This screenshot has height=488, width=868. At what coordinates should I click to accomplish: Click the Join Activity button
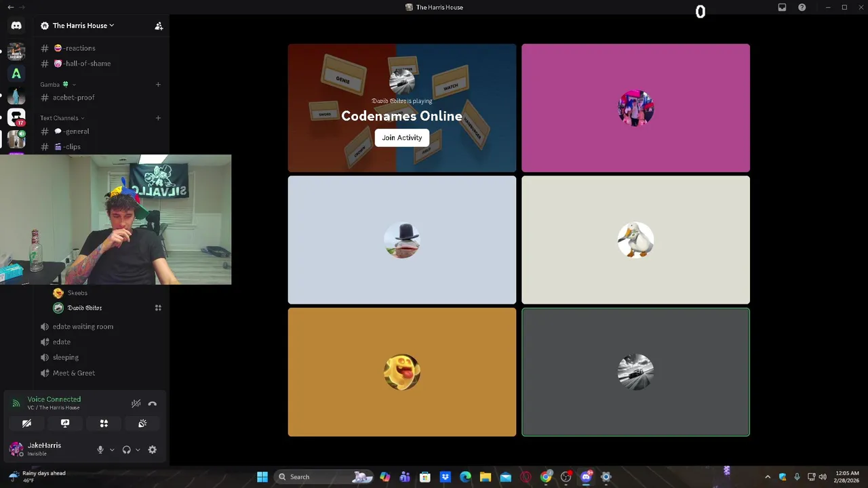pyautogui.click(x=402, y=138)
